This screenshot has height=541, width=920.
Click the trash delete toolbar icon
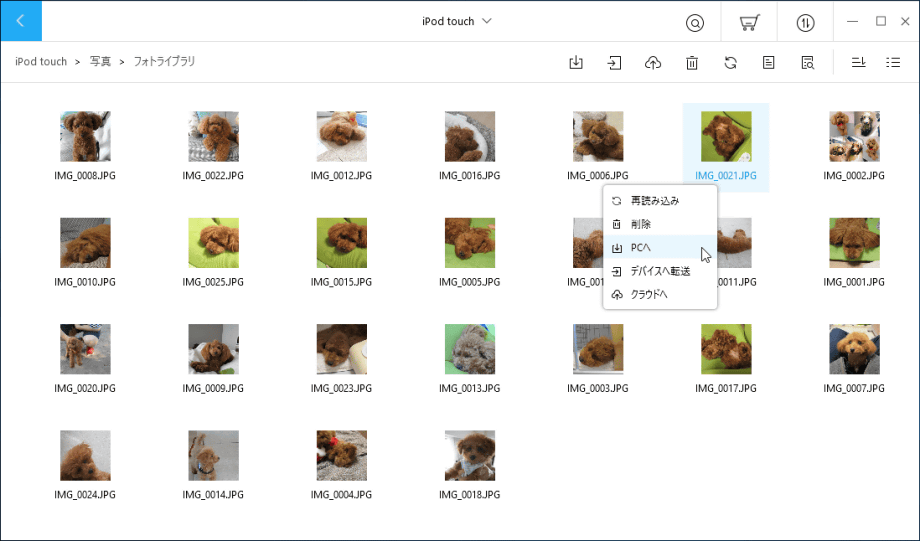(x=692, y=63)
